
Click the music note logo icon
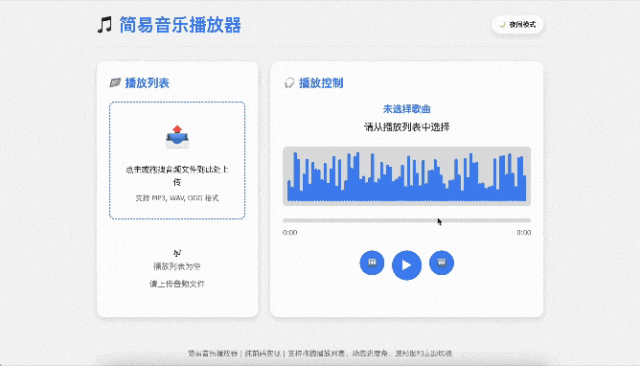[x=104, y=25]
